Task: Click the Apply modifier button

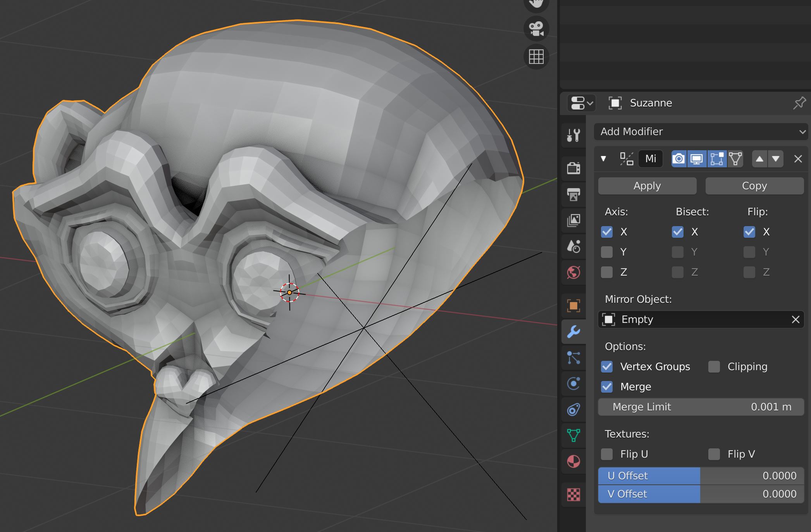Action: point(647,186)
